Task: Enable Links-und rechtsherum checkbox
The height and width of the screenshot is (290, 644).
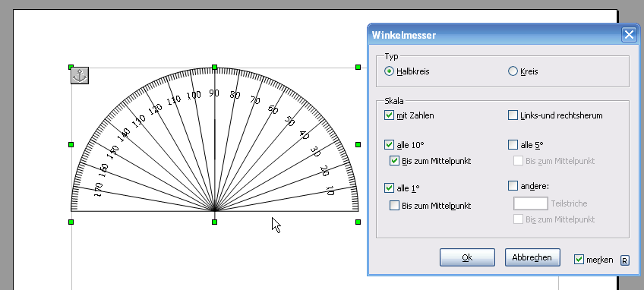Action: click(513, 115)
